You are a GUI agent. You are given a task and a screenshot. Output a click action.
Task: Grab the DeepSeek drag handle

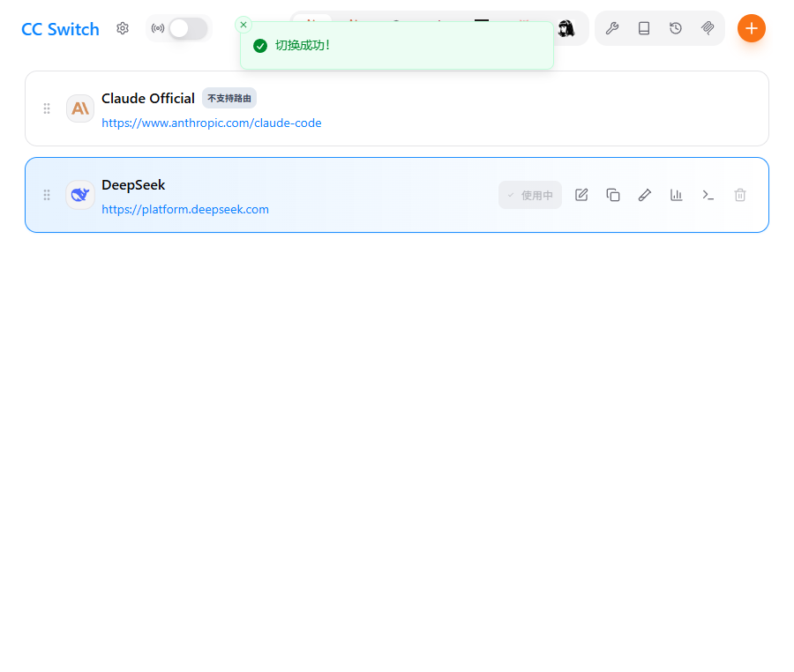pyautogui.click(x=47, y=195)
